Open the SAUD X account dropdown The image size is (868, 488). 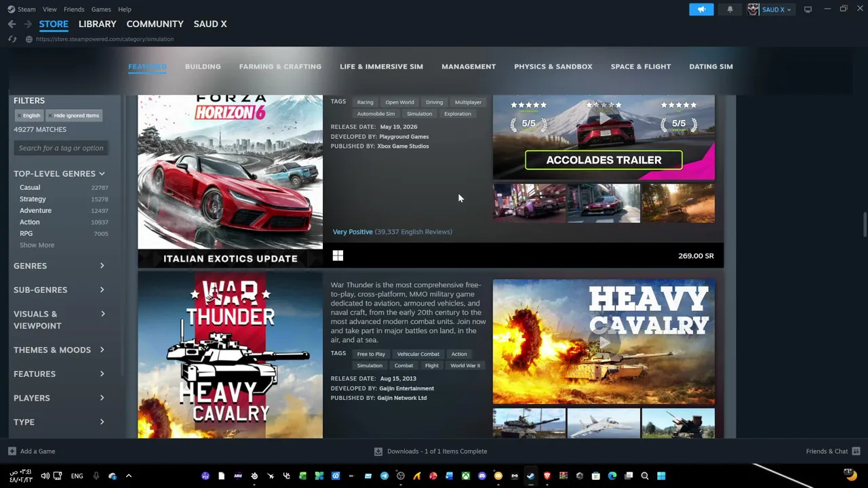tap(776, 9)
